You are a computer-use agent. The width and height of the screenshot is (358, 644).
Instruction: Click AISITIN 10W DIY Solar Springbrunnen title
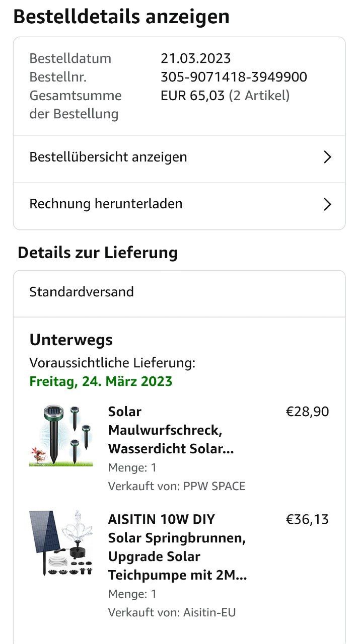[x=177, y=547]
